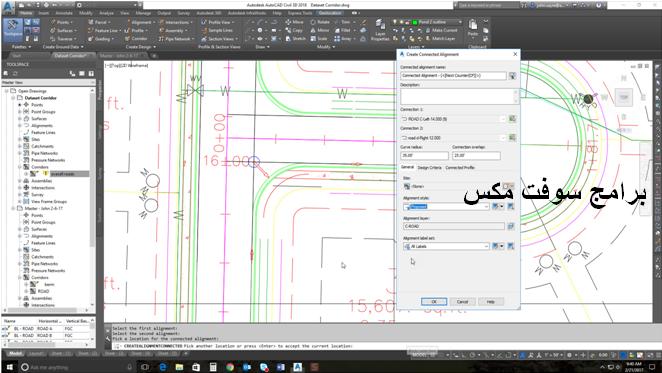Viewport: 662px width, 373px height.
Task: Select the Stretch tool in Modify panel
Action: click(x=295, y=38)
